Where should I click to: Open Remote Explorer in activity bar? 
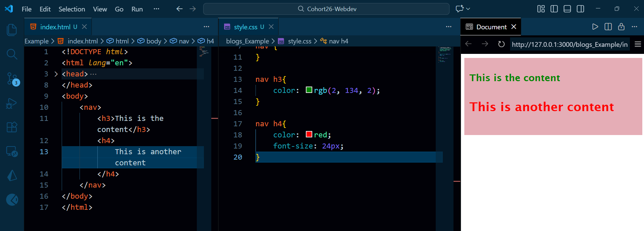pyautogui.click(x=12, y=152)
